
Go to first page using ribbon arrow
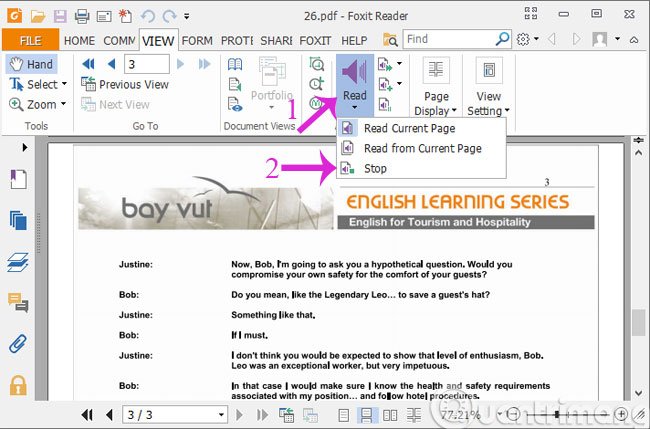(x=88, y=64)
